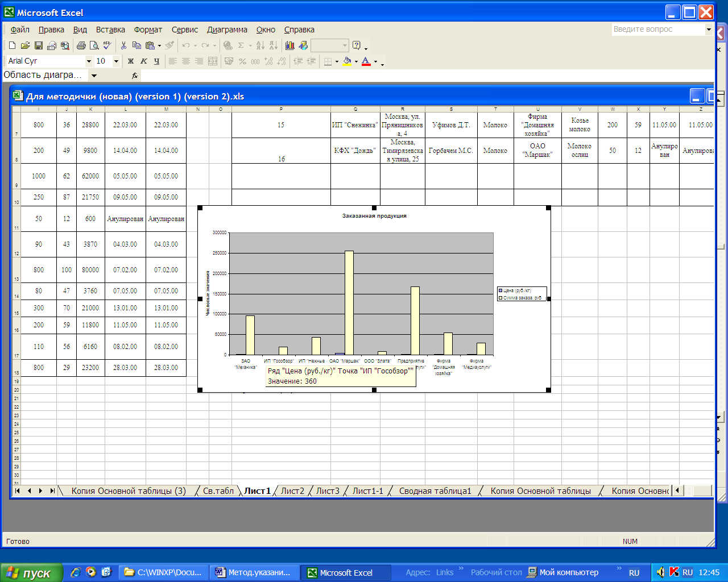
Task: Toggle the Drawing toolbar icon
Action: coord(303,45)
